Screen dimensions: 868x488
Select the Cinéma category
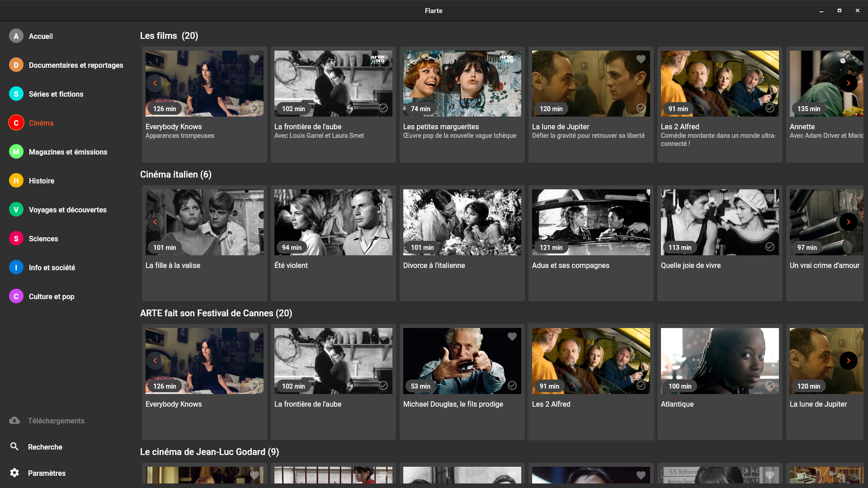(x=41, y=123)
